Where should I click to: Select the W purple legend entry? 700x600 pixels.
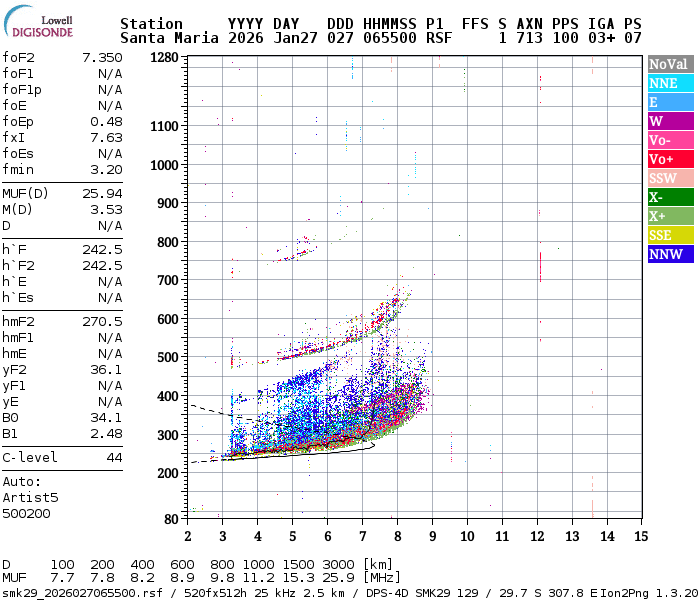tap(669, 121)
